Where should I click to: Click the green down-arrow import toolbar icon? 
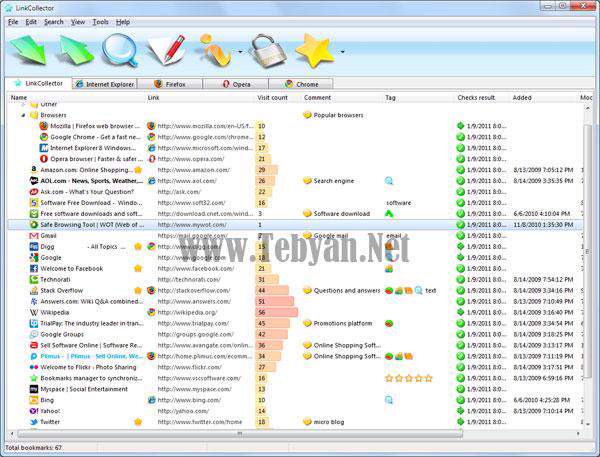pos(28,49)
